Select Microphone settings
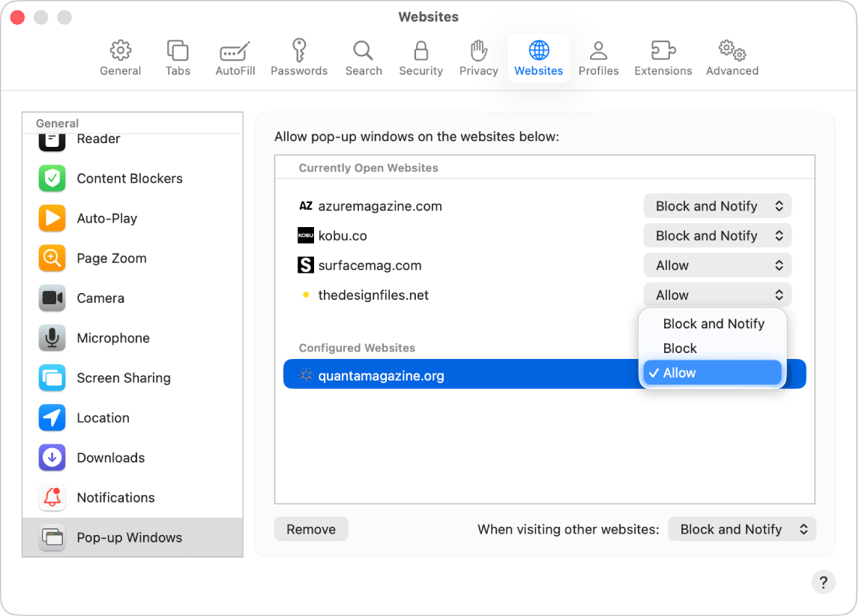The height and width of the screenshot is (616, 859). pos(113,338)
